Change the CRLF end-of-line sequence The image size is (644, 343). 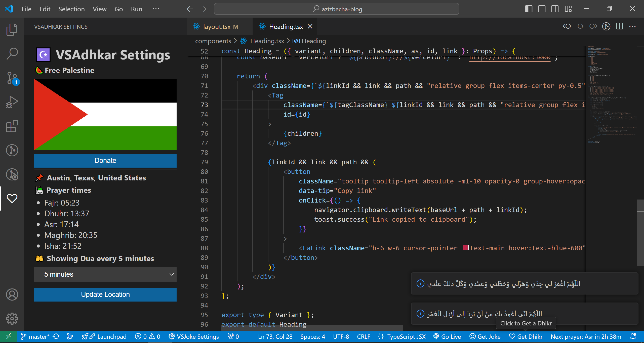tap(364, 336)
